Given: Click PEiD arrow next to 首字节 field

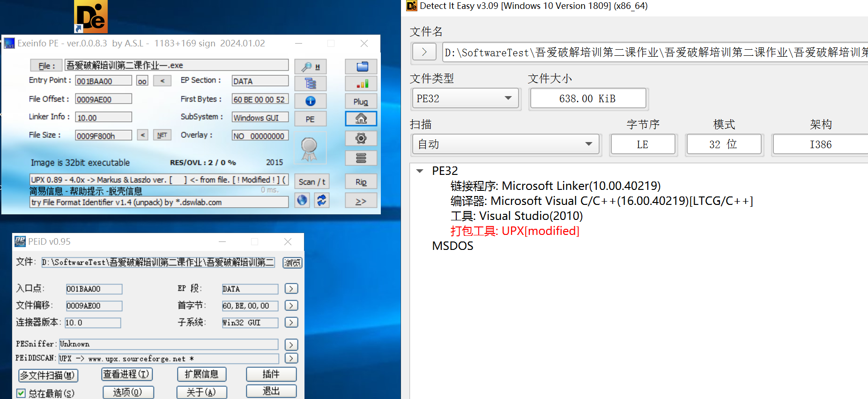Looking at the screenshot, I should tap(291, 306).
